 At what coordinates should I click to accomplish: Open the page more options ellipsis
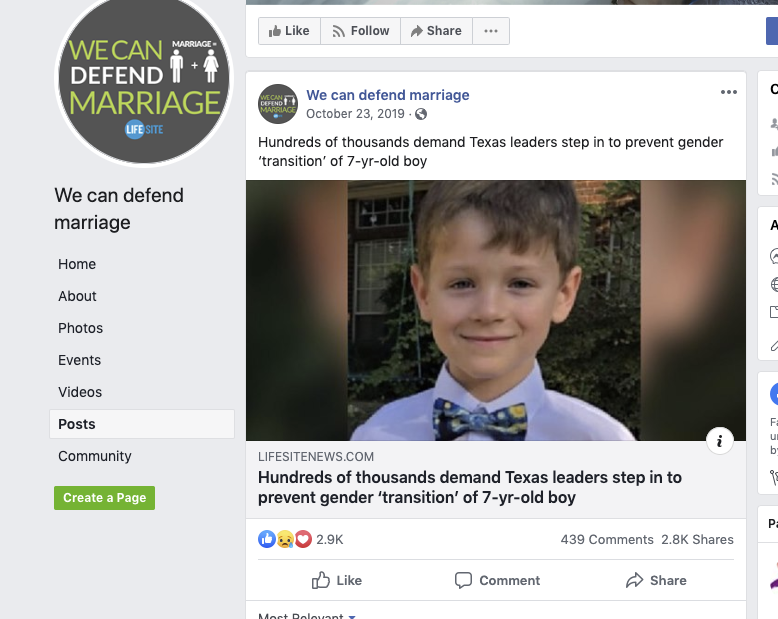coord(490,31)
